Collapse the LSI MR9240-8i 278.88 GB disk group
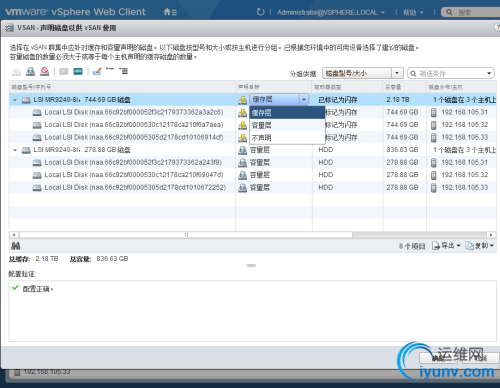500x388 pixels. 15,150
